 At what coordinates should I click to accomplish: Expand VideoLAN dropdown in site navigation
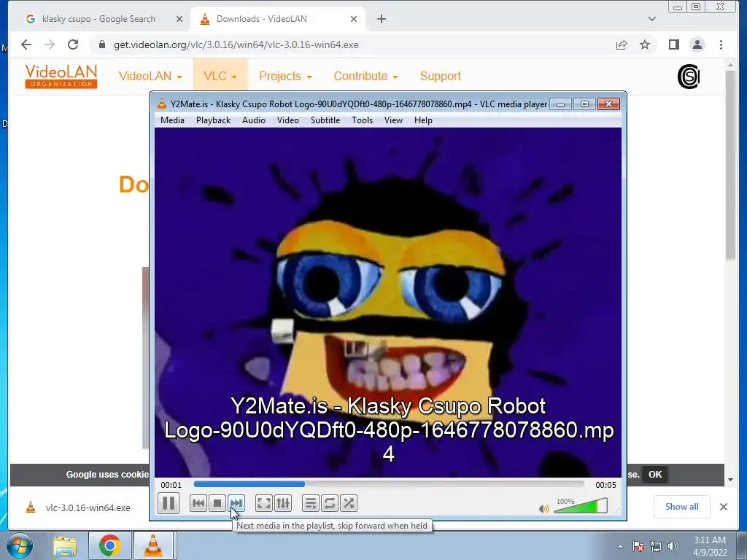pyautogui.click(x=150, y=76)
